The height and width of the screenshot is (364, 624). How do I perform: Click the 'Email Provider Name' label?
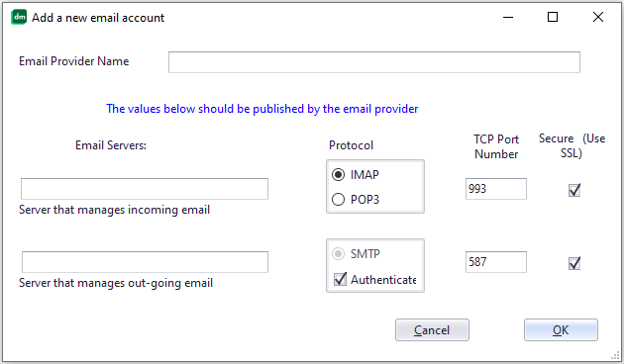[x=74, y=61]
